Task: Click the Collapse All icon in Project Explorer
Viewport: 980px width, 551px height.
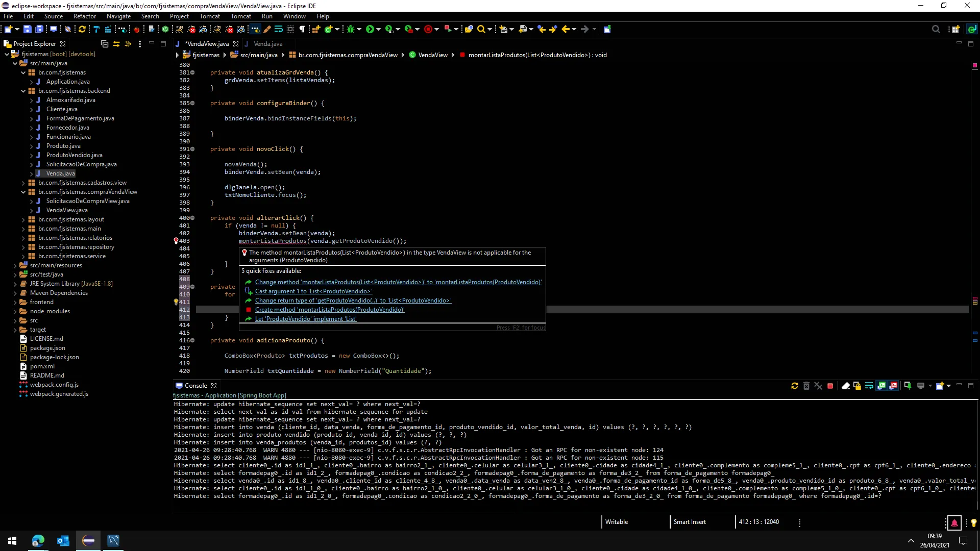Action: point(105,44)
